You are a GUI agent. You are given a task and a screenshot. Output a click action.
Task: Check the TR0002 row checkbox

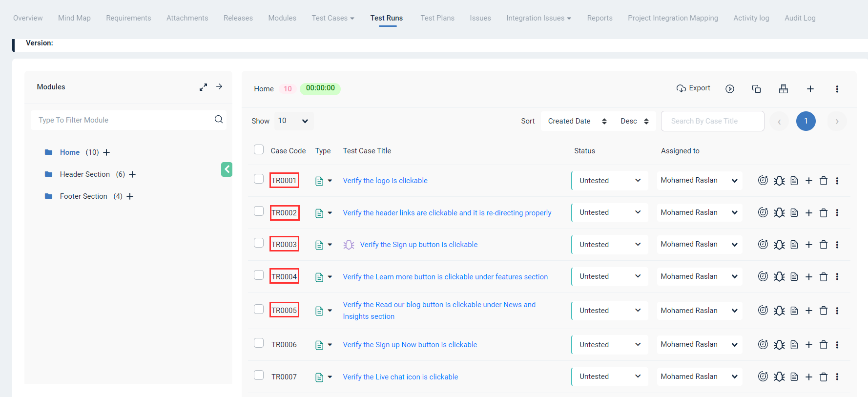click(259, 211)
